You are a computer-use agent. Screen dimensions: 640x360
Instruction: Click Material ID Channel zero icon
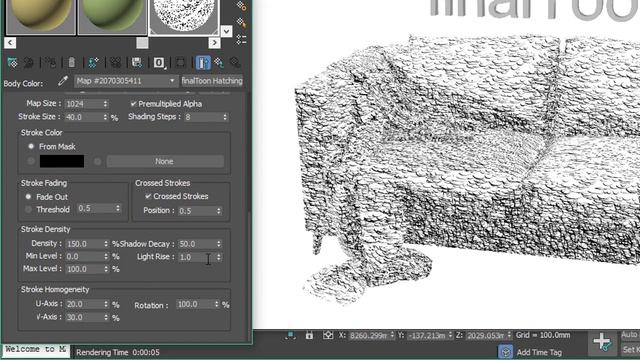159,62
